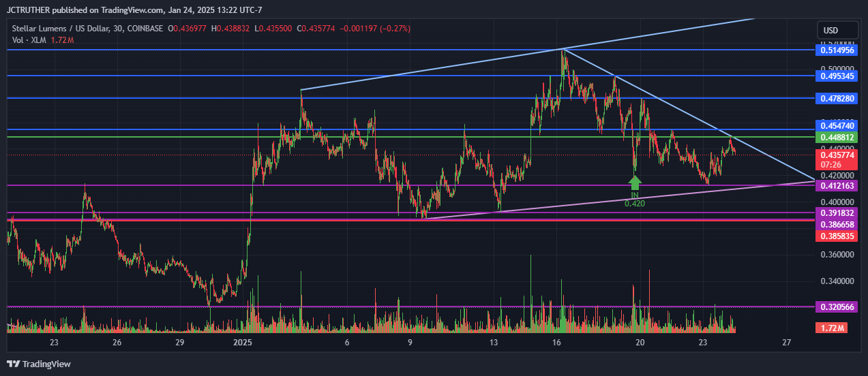The height and width of the screenshot is (376, 868).
Task: Click the green 0.448812 price label
Action: 837,137
